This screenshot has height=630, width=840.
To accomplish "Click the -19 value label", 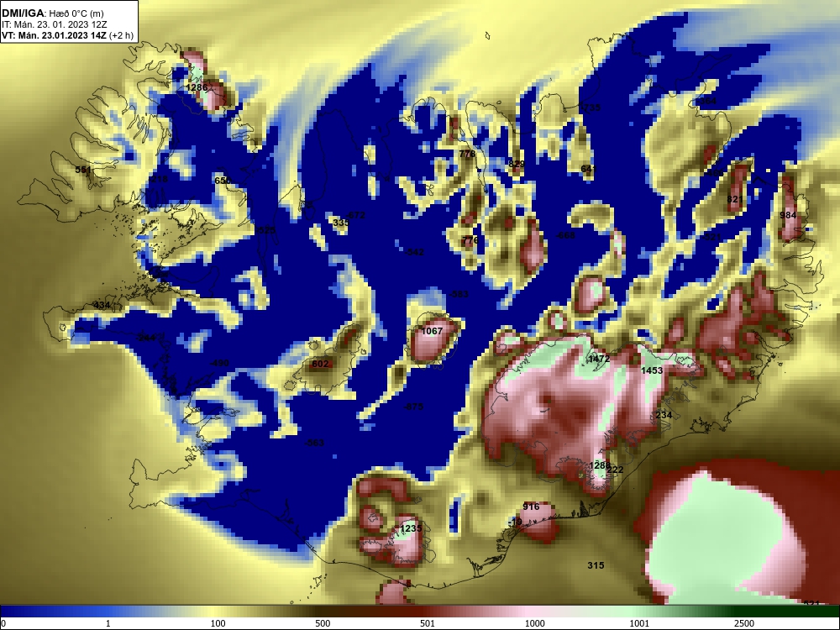I will tap(517, 522).
